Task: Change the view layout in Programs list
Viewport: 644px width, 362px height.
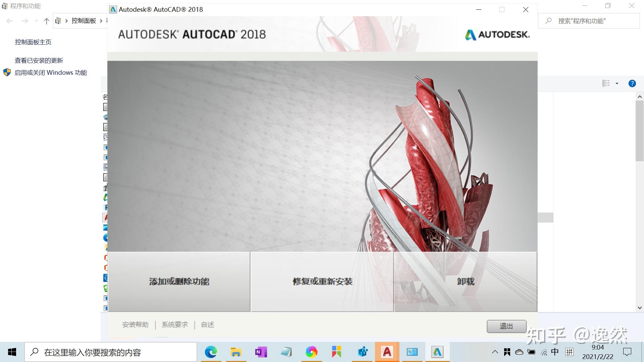Action: [x=606, y=83]
